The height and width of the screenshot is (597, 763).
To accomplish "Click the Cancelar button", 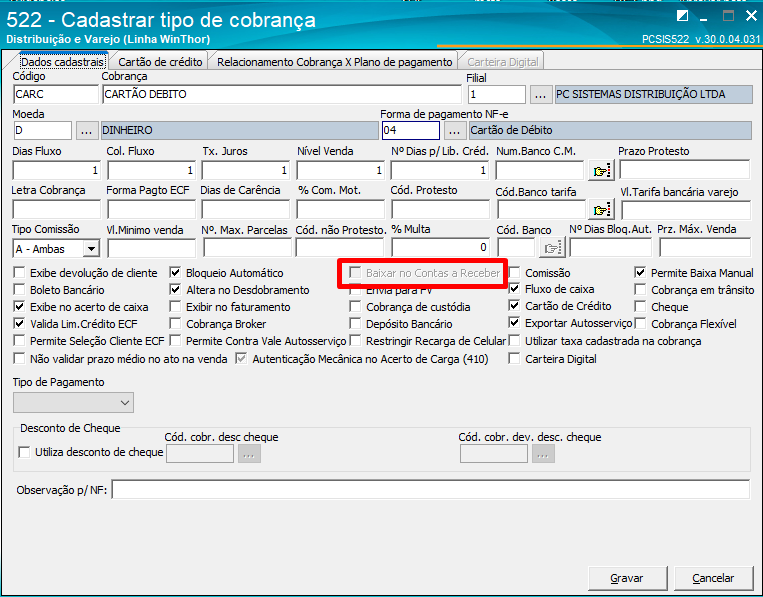I will tap(713, 578).
